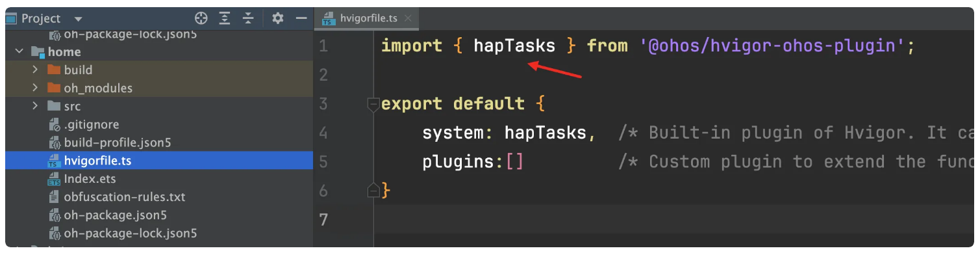Viewport: 980px width, 257px height.
Task: Click the build folder icon
Action: click(54, 70)
